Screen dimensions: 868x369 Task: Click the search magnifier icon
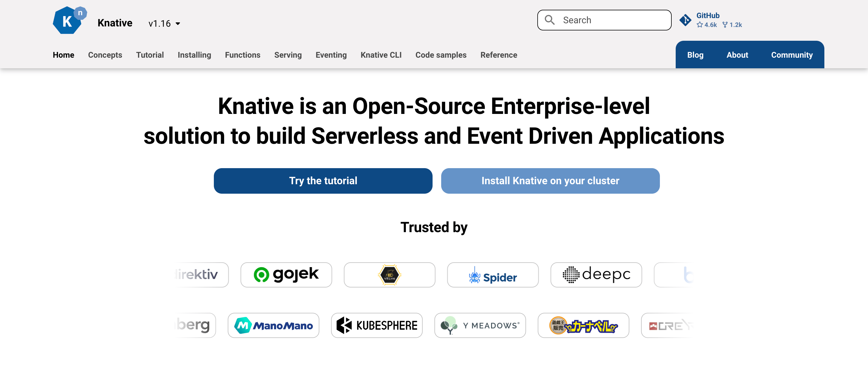click(x=550, y=20)
